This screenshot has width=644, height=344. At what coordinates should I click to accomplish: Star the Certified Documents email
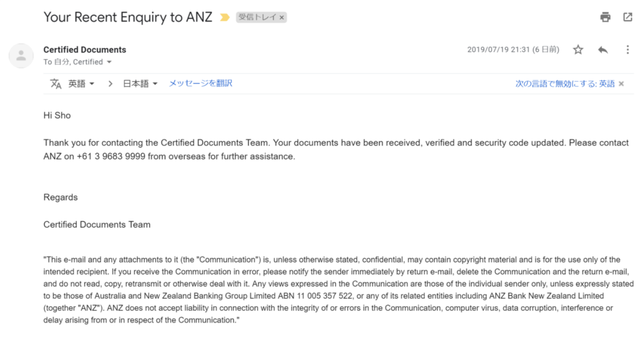(578, 50)
